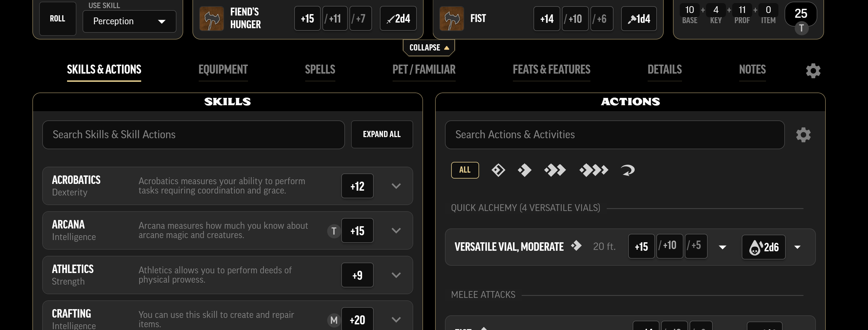Open the Use Skill Perception dropdown
Viewport: 868px width, 330px height.
(x=129, y=21)
